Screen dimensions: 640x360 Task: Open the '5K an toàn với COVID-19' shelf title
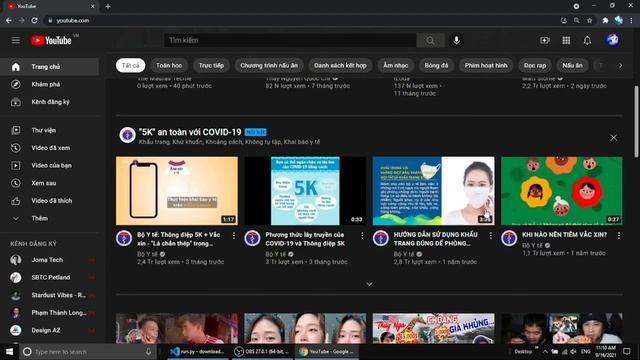[x=190, y=132]
